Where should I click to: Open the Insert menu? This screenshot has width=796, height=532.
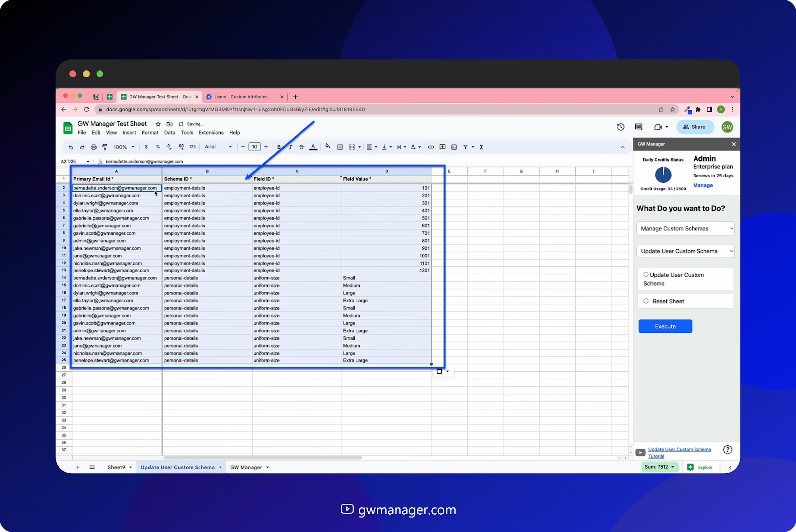(129, 133)
